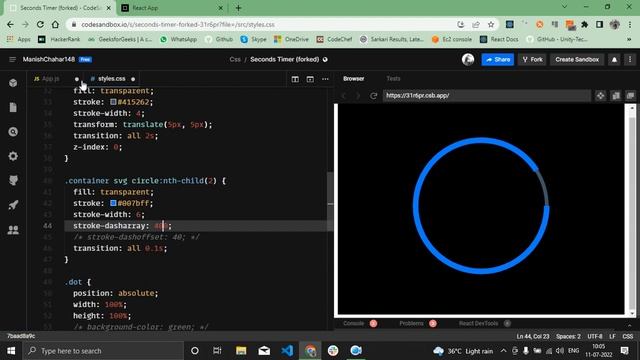Refresh the sandbox preview browser
This screenshot has width=640, height=360.
pyautogui.click(x=373, y=96)
